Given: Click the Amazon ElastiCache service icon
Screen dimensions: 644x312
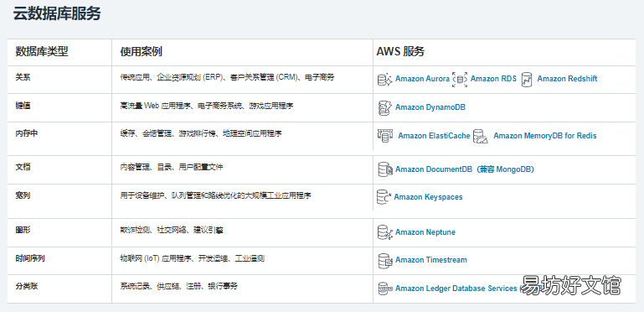Looking at the screenshot, I should tap(385, 136).
